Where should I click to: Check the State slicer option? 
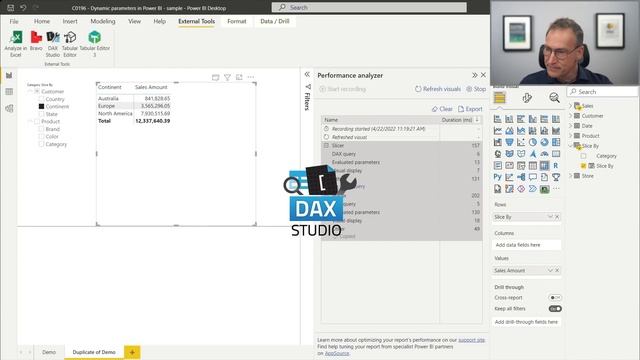tap(41, 114)
